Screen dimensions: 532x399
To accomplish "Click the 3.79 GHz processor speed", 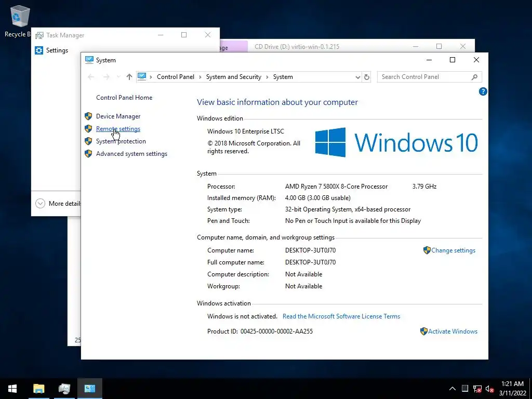I will (424, 187).
